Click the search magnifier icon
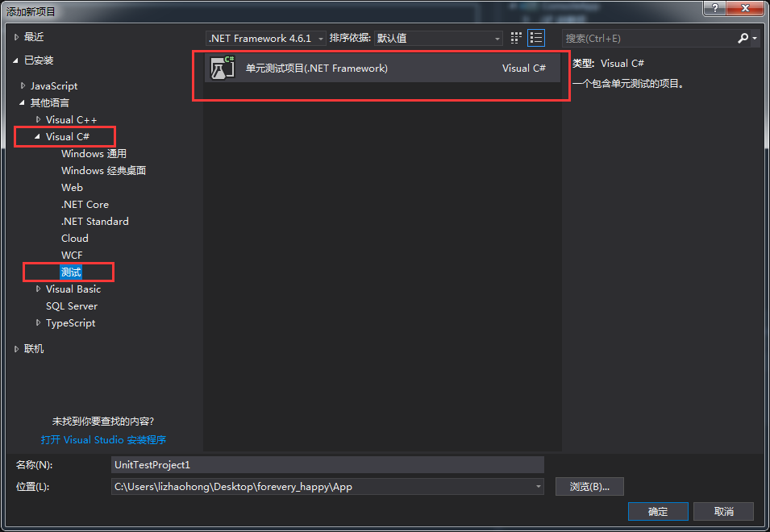Viewport: 770px width, 532px height. 743,38
